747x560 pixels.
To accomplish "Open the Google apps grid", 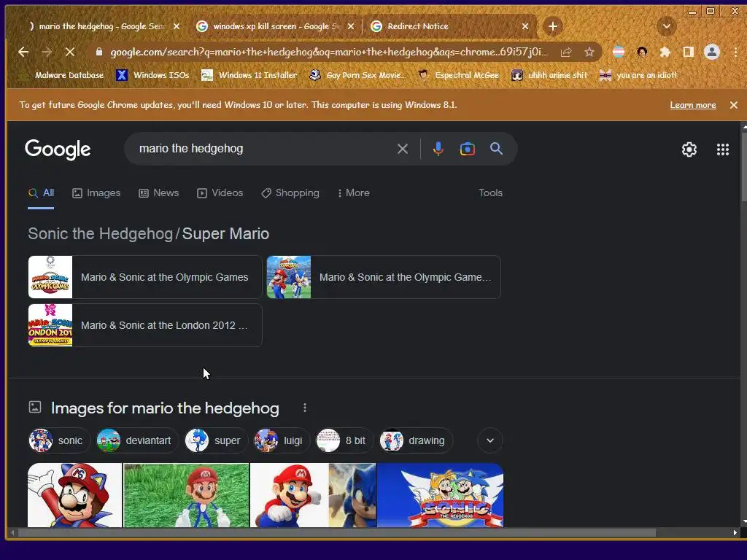I will (723, 149).
